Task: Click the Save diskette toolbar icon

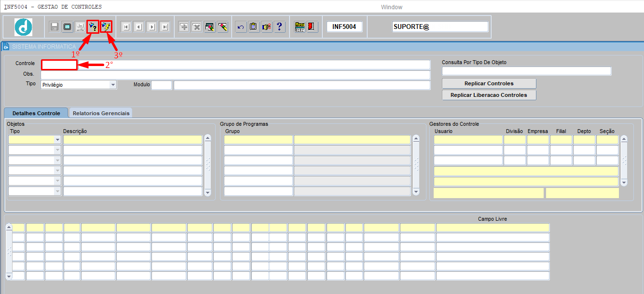Action: click(x=55, y=27)
